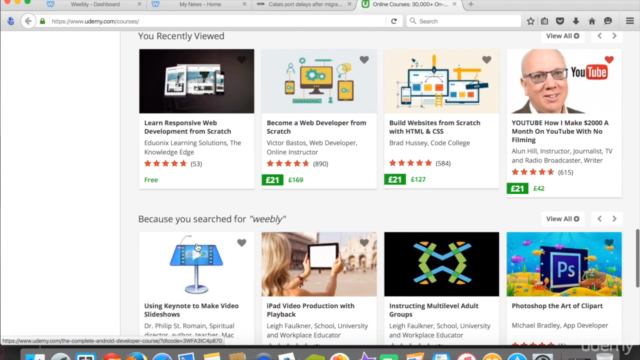Toggle wishlist heart on iPad Video Production

pyautogui.click(x=364, y=243)
